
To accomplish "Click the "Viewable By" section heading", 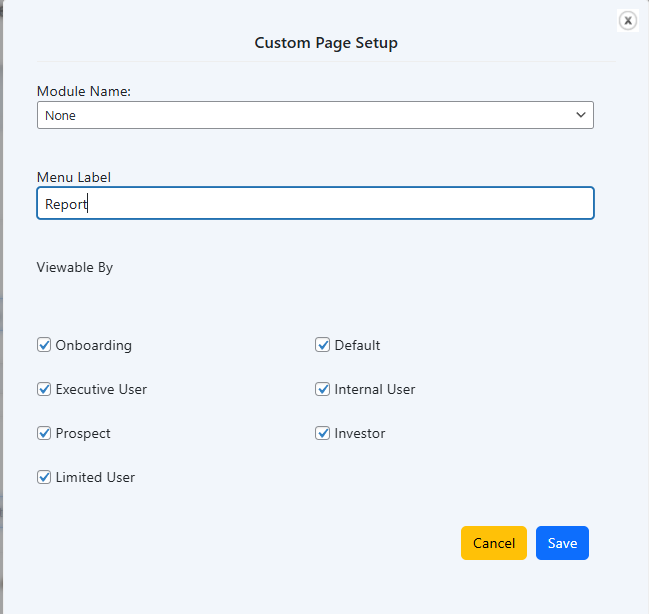I will (75, 267).
